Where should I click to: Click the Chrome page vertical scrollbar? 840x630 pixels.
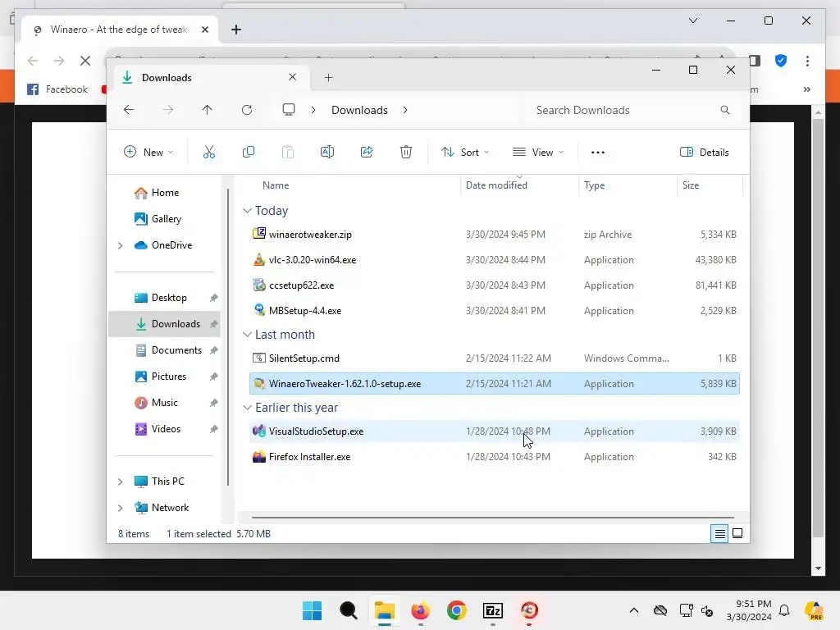coord(818,326)
